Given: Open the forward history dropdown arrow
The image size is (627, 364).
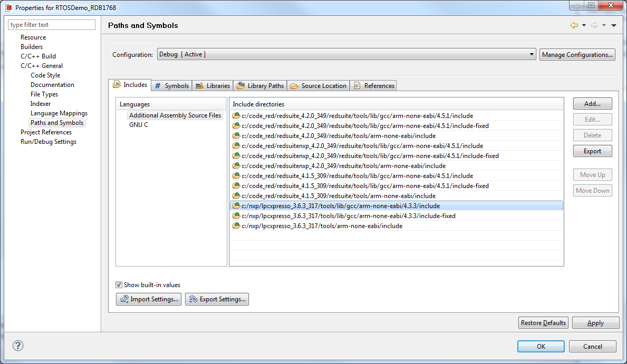Looking at the screenshot, I should (604, 25).
